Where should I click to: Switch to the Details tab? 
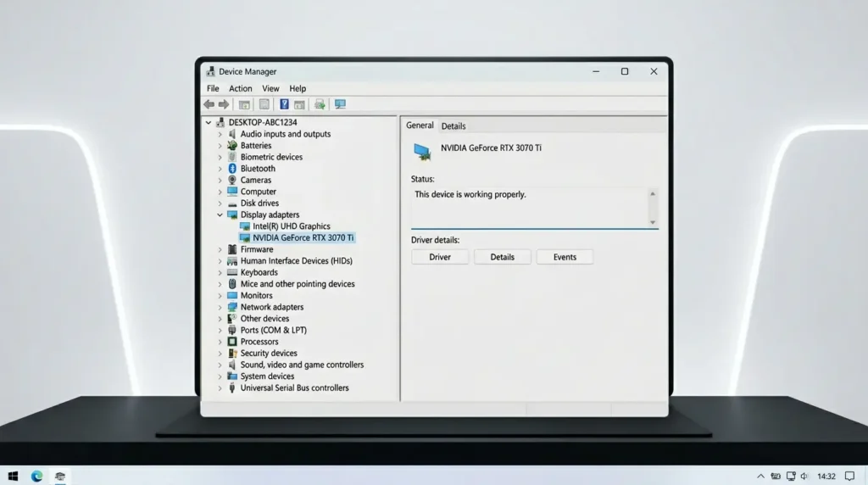tap(453, 126)
